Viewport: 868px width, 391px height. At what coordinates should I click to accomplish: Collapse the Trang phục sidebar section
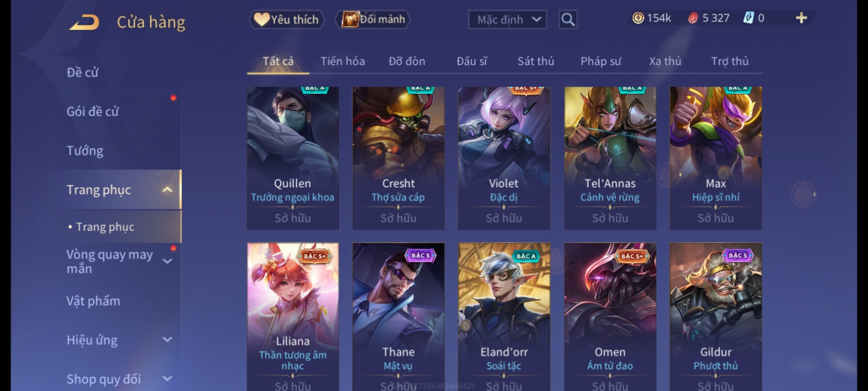point(167,190)
